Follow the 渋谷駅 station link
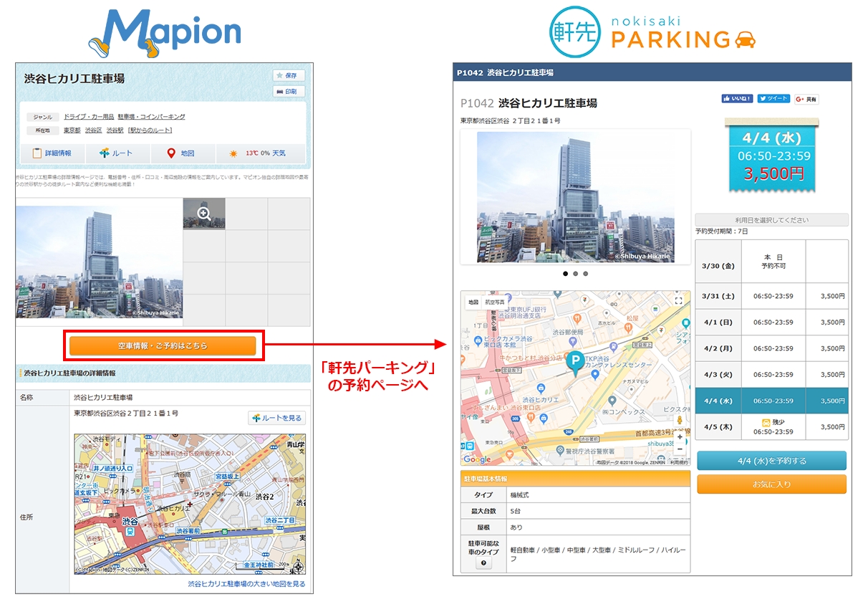868x602 pixels. (x=115, y=130)
